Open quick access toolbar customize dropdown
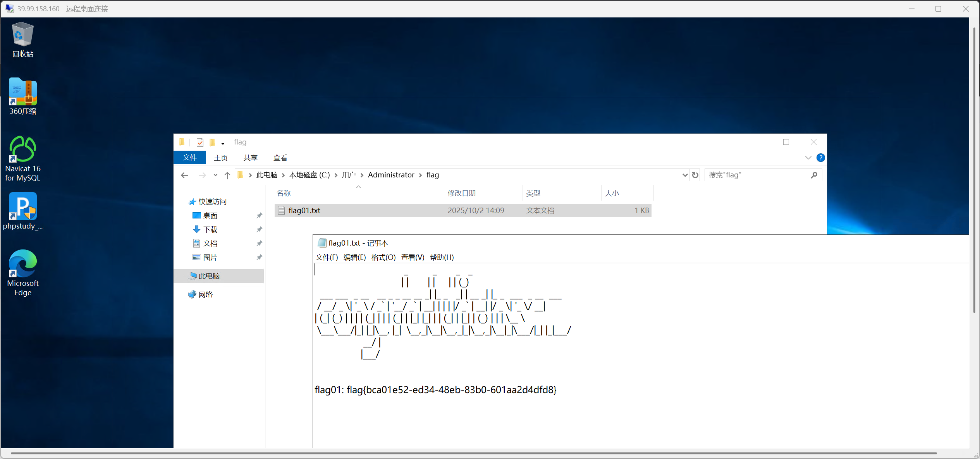This screenshot has height=459, width=980. (223, 143)
